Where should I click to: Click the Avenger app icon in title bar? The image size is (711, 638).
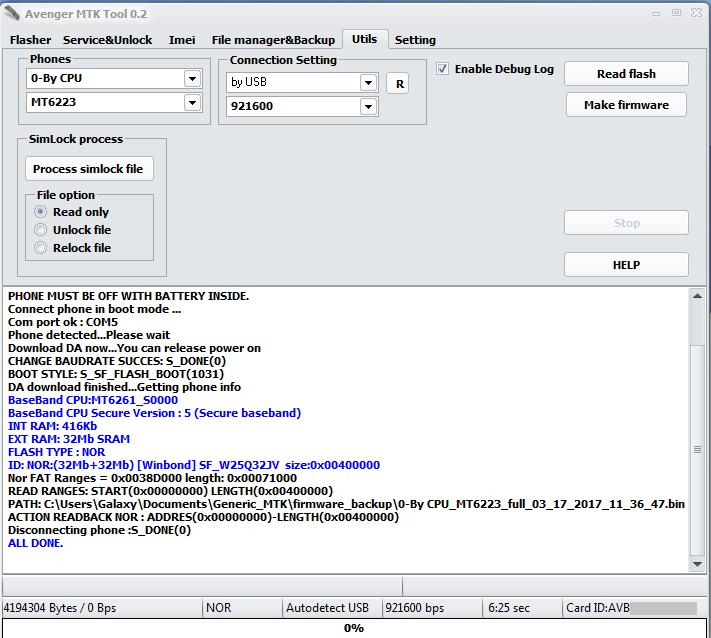(x=14, y=12)
